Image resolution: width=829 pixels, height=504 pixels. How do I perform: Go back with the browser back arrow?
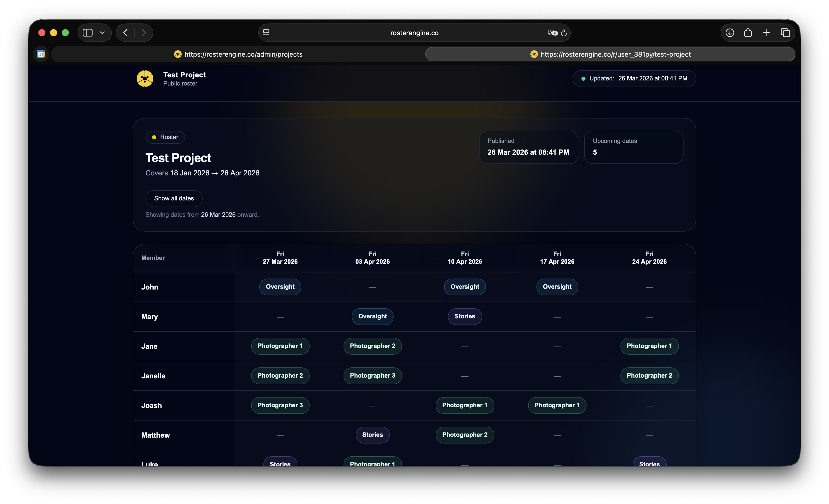126,33
